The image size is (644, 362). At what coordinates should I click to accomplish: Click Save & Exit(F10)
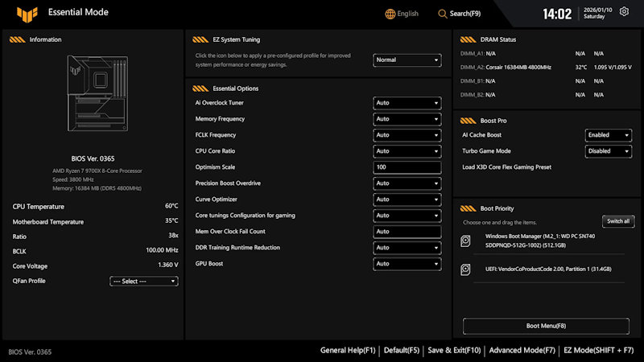(454, 351)
